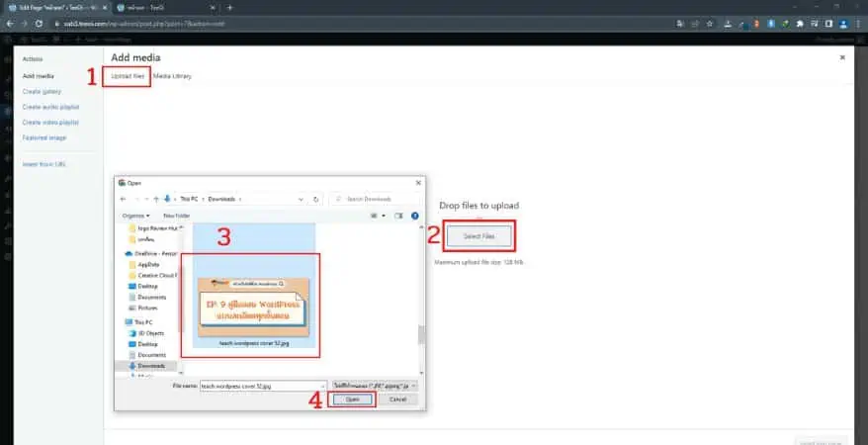Switch to the second browser tab

(166, 8)
